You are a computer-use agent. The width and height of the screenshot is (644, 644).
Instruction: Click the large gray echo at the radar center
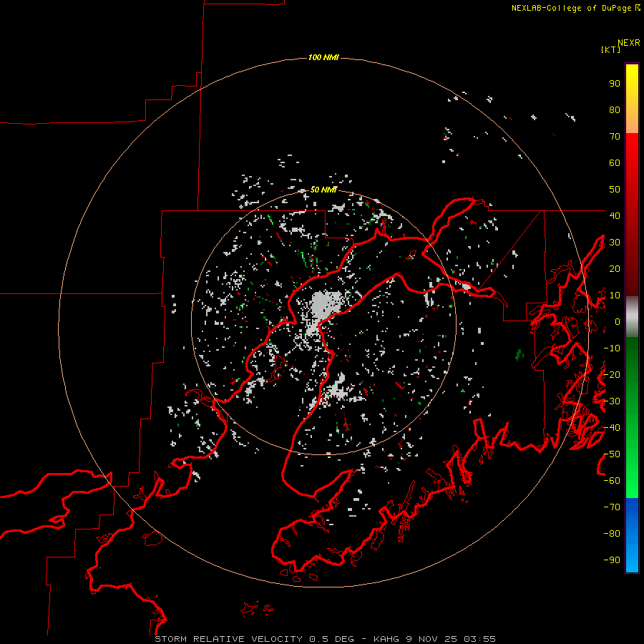pyautogui.click(x=326, y=306)
